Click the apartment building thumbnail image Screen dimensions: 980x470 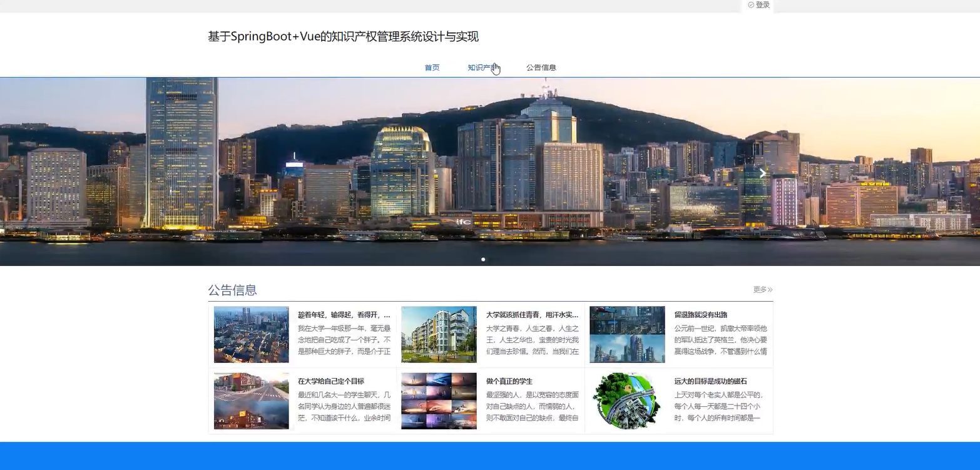pos(439,334)
